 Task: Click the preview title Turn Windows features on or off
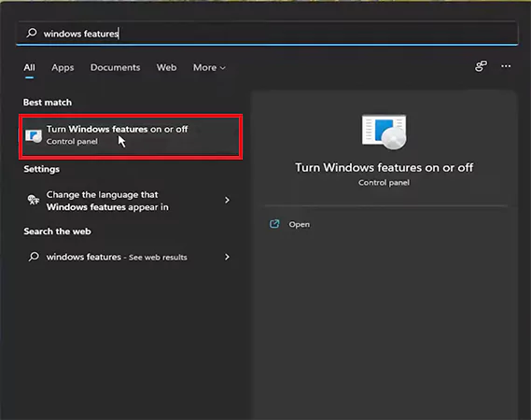tap(384, 167)
